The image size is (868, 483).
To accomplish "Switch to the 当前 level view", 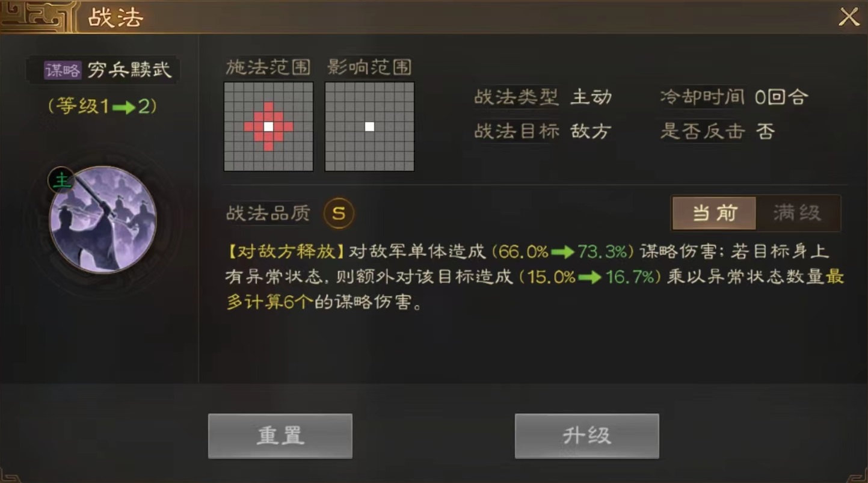I will coord(714,213).
